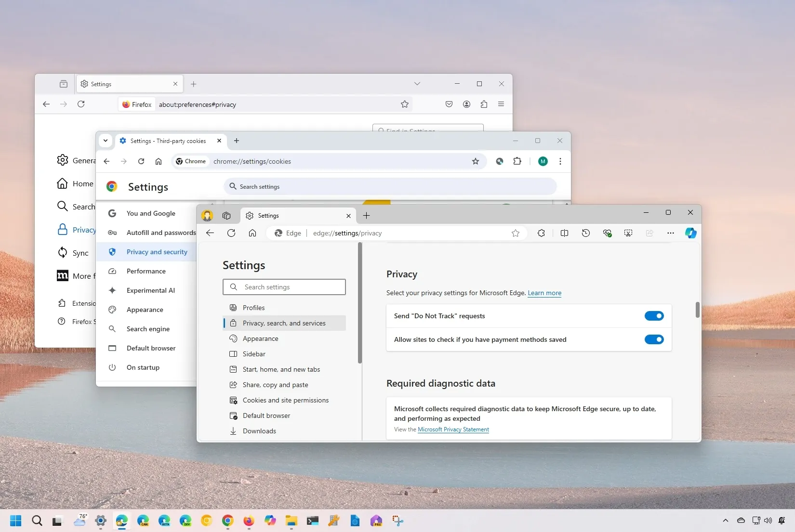Reload the Edge settings page

tap(231, 233)
